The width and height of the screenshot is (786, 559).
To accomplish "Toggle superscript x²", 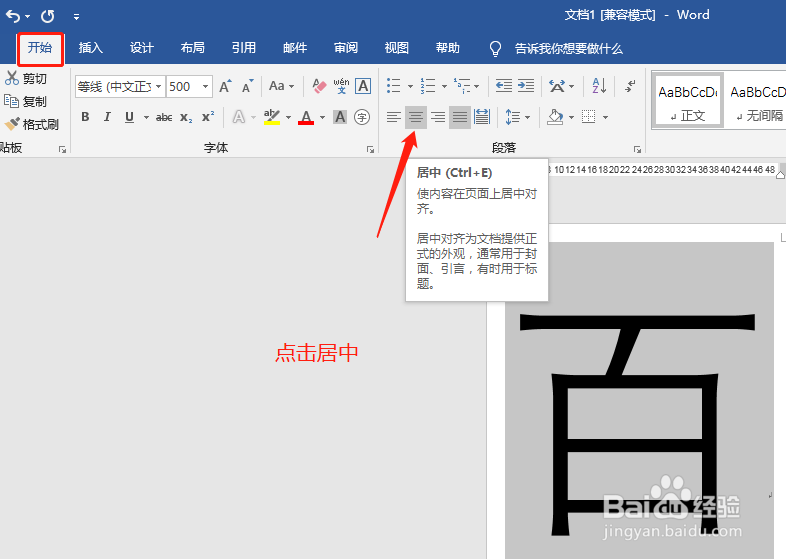I will coord(208,117).
